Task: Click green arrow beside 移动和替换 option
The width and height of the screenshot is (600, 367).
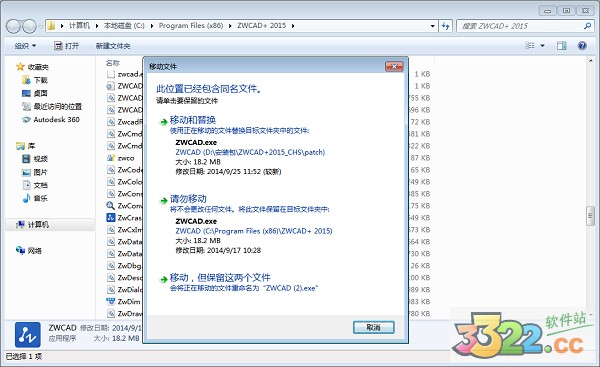Action: [163, 122]
